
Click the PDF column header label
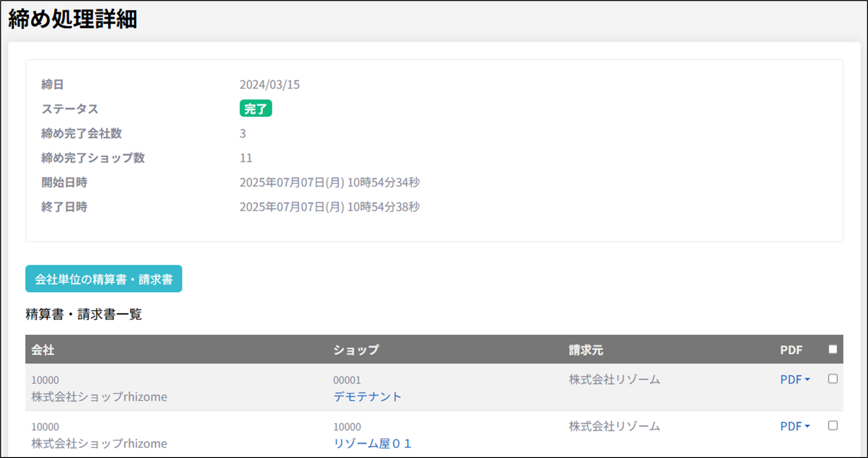pyautogui.click(x=791, y=350)
